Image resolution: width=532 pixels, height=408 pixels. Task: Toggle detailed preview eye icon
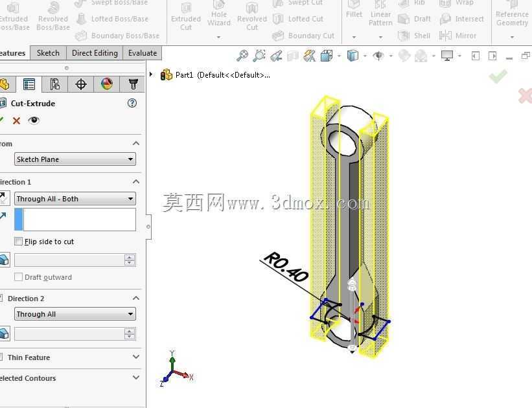click(34, 120)
